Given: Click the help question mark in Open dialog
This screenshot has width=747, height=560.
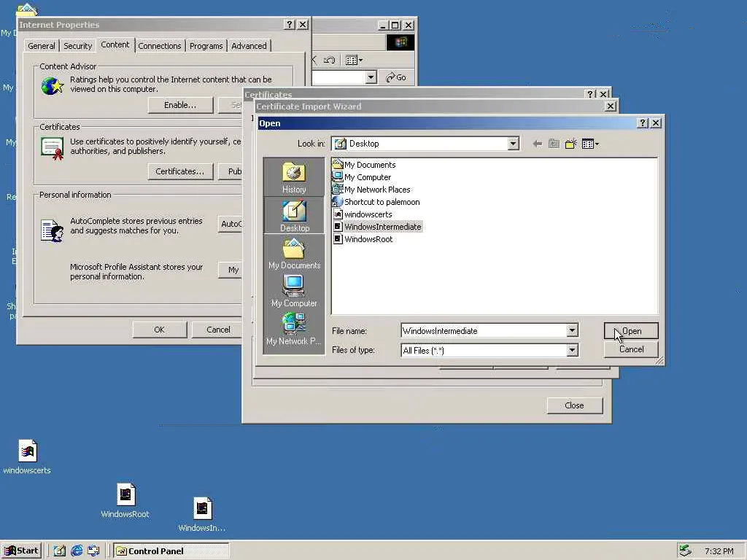Looking at the screenshot, I should click(643, 122).
